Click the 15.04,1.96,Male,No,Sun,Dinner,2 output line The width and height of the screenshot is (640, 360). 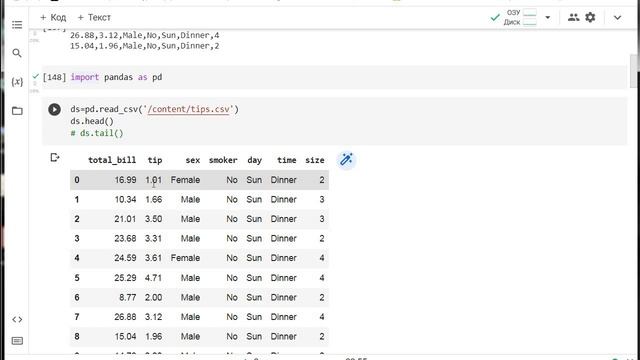pyautogui.click(x=144, y=46)
